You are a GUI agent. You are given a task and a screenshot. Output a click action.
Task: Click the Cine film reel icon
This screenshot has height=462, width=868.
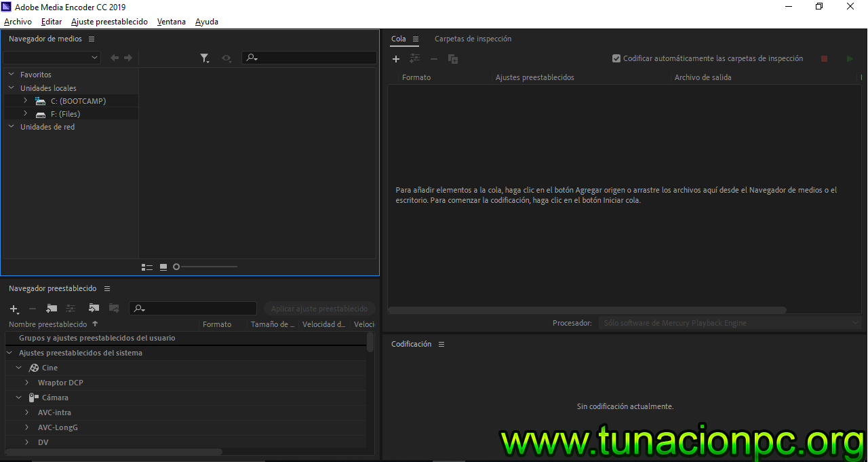(34, 368)
